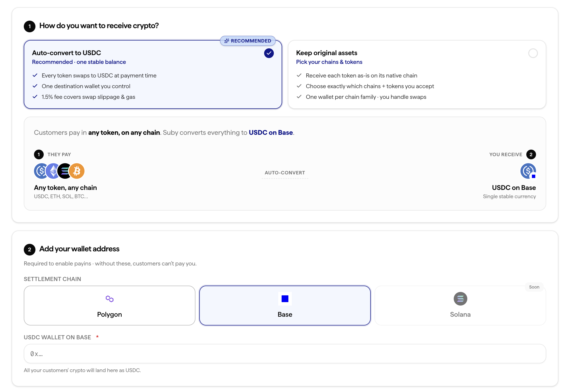Click the RECOMMENDED badge
This screenshot has width=570, height=392.
248,41
